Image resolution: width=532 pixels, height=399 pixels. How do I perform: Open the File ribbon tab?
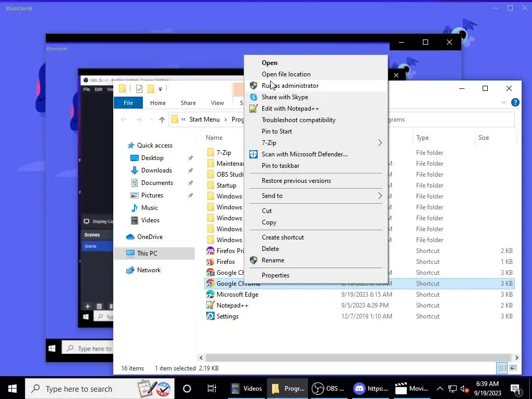tap(128, 103)
